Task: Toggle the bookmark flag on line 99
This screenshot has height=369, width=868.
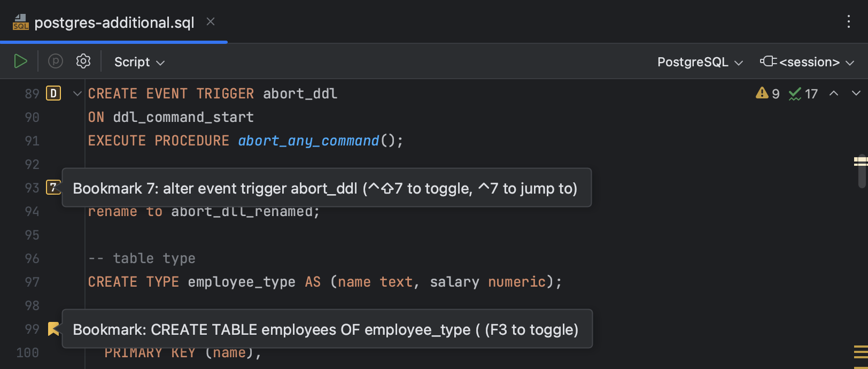Action: [x=53, y=329]
